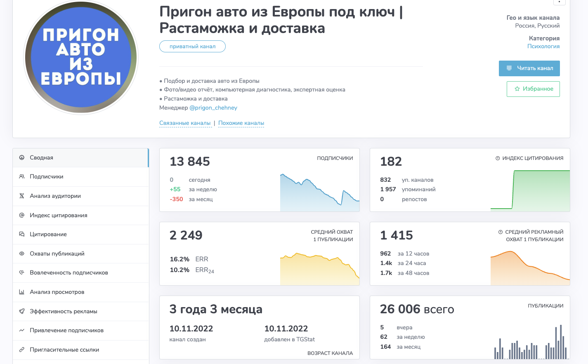Click the приватный канал badge
The width and height of the screenshot is (588, 364).
[192, 47]
